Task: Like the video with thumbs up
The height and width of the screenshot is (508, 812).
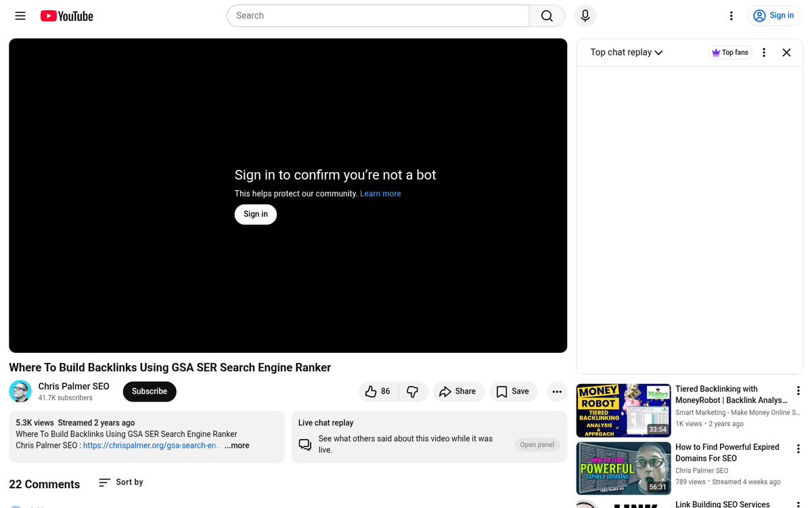Action: coord(378,391)
